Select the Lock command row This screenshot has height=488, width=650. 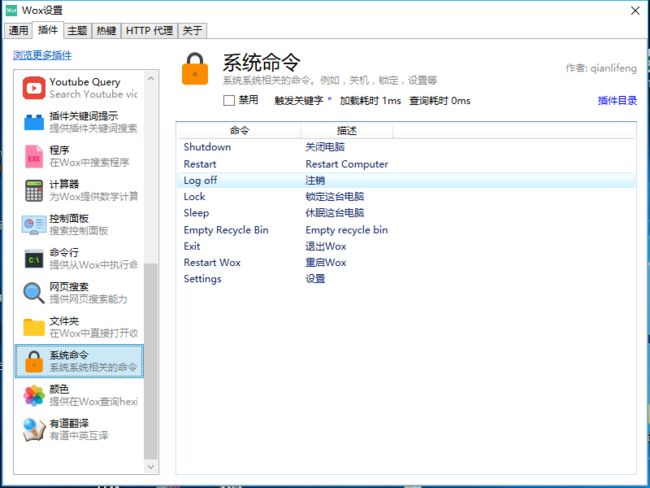(x=406, y=197)
